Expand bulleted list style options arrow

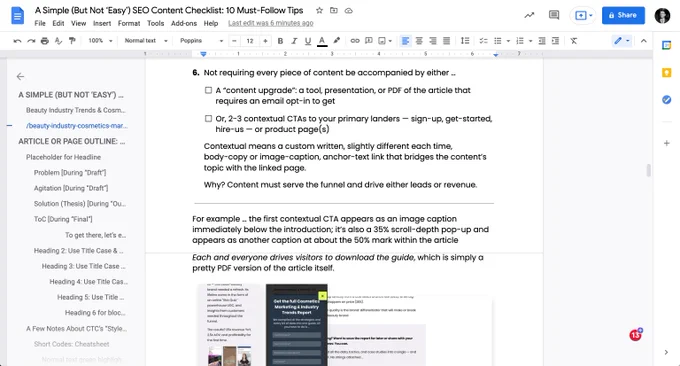[508, 41]
